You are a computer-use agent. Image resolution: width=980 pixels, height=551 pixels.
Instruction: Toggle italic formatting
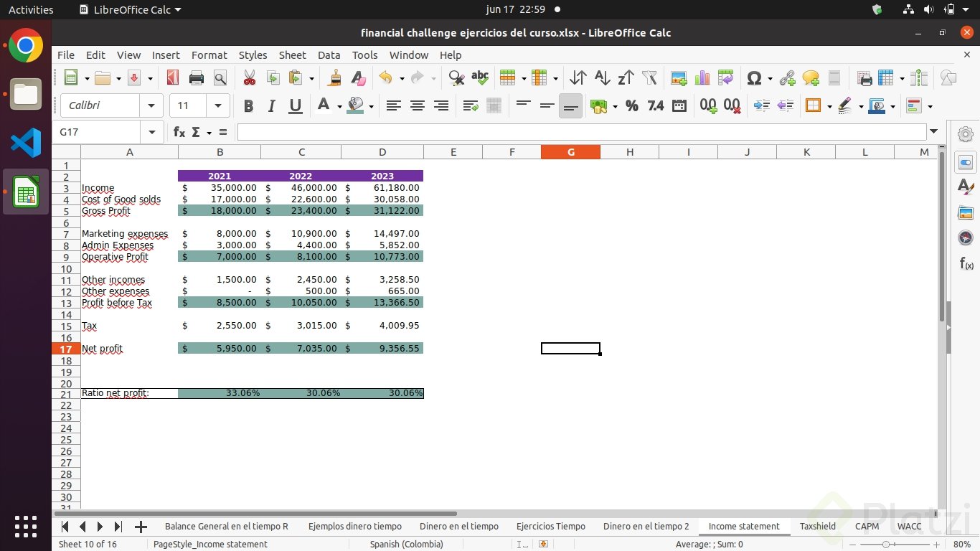click(271, 105)
